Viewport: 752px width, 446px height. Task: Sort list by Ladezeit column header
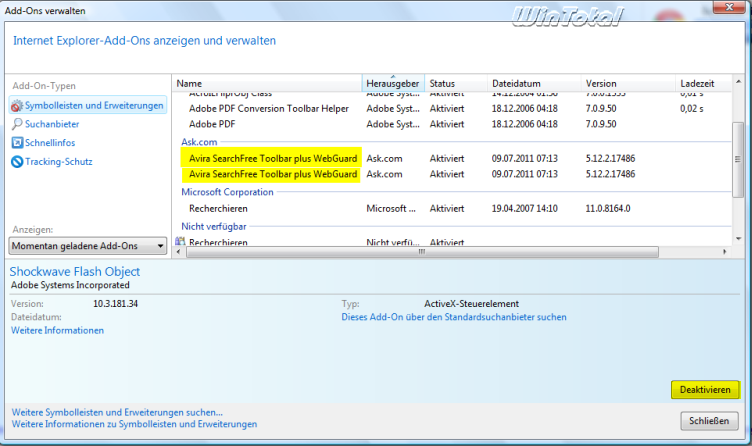tap(704, 83)
